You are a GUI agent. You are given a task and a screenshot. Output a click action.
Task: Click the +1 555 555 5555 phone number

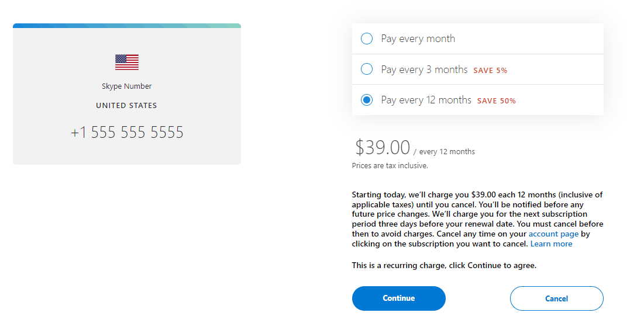click(x=127, y=133)
